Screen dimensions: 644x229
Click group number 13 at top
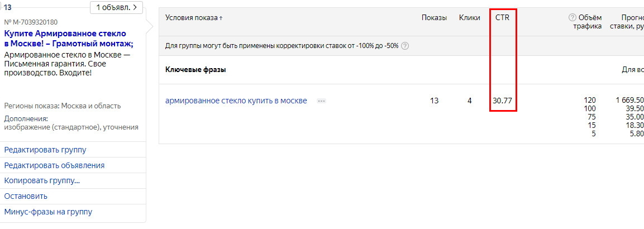pos(8,7)
